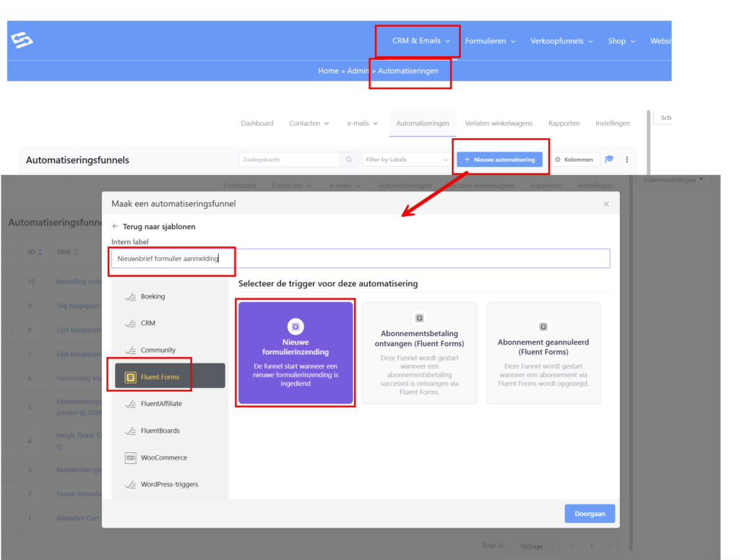Click the site logo in the header
The image size is (740, 560).
pyautogui.click(x=22, y=41)
